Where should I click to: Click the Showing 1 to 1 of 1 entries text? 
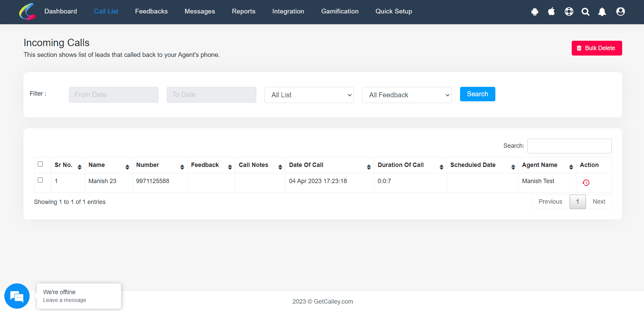pos(70,202)
